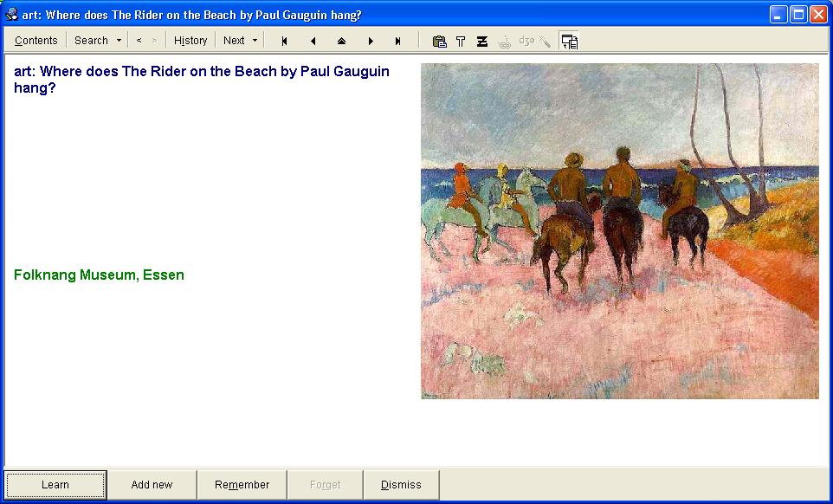Click the bold Z toolbar icon

point(482,41)
